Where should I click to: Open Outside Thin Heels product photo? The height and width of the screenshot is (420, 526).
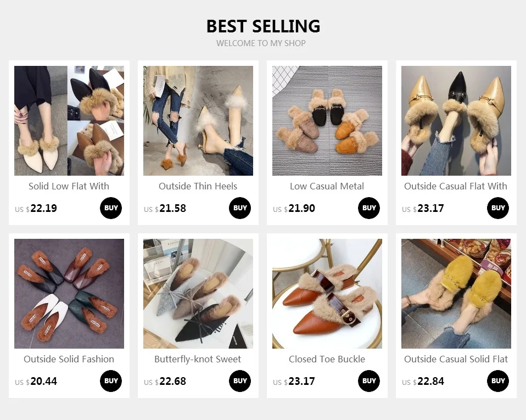[198, 121]
